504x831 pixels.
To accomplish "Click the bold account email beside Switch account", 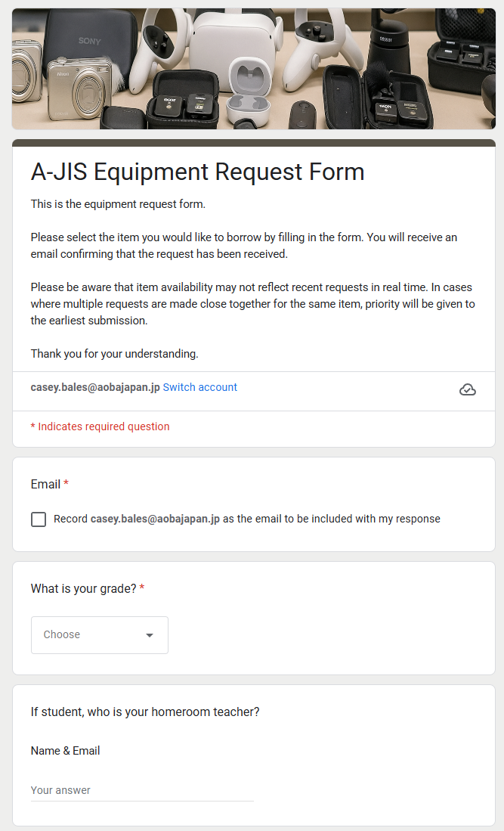I will 95,387.
